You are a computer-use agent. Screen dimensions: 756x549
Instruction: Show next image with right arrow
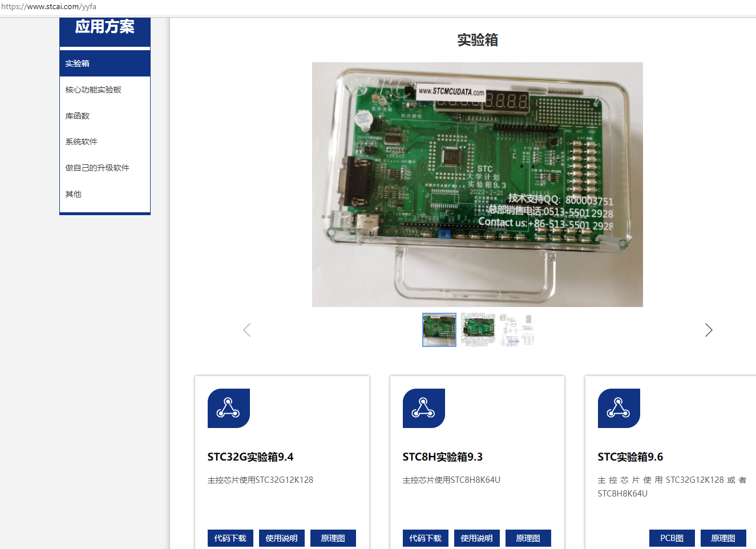tap(709, 330)
